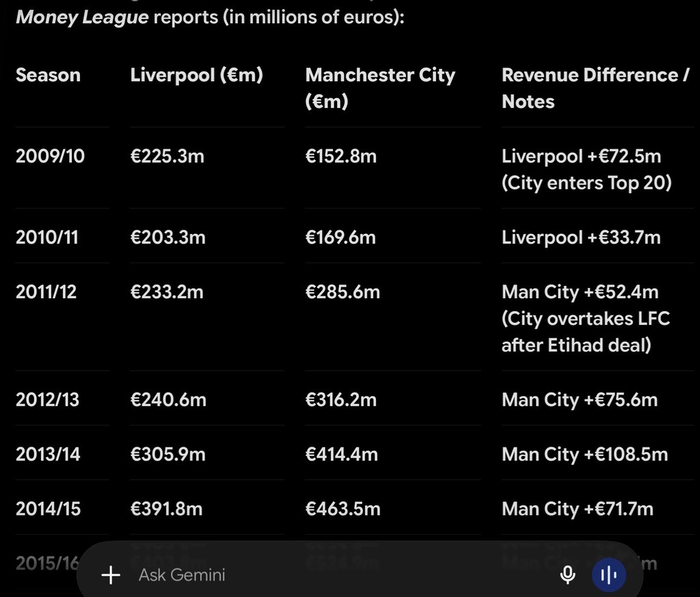Select Manchester City value €285.6m
This screenshot has width=700, height=597.
[343, 292]
